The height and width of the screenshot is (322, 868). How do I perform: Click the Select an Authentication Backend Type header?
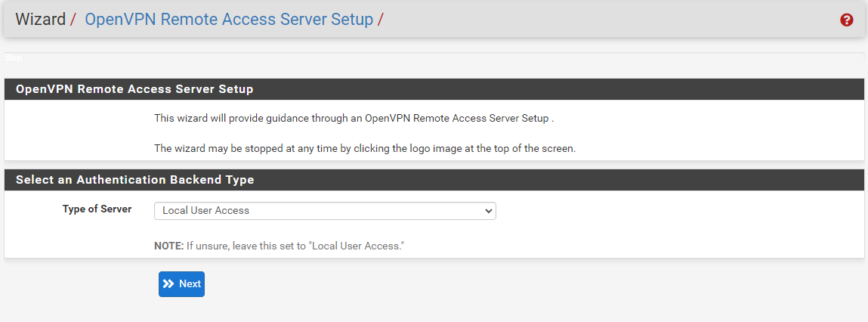click(x=434, y=180)
